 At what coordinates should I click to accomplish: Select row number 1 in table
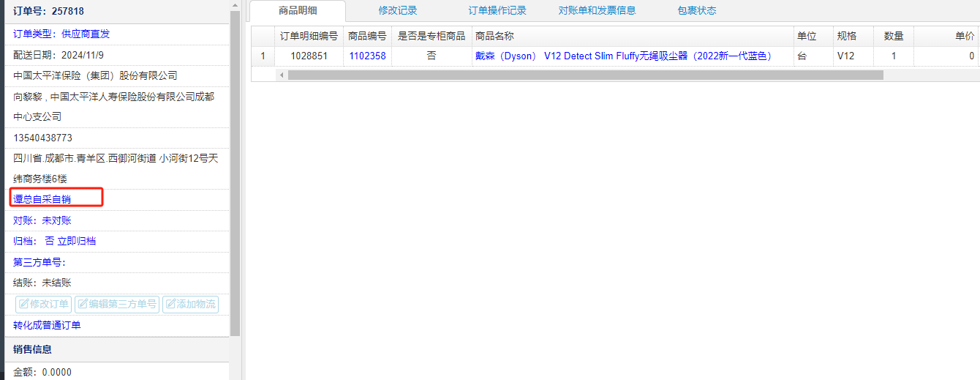263,56
